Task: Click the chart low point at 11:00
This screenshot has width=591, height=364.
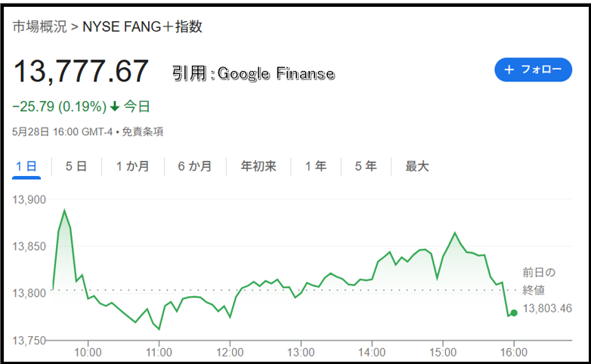Action: pos(159,329)
